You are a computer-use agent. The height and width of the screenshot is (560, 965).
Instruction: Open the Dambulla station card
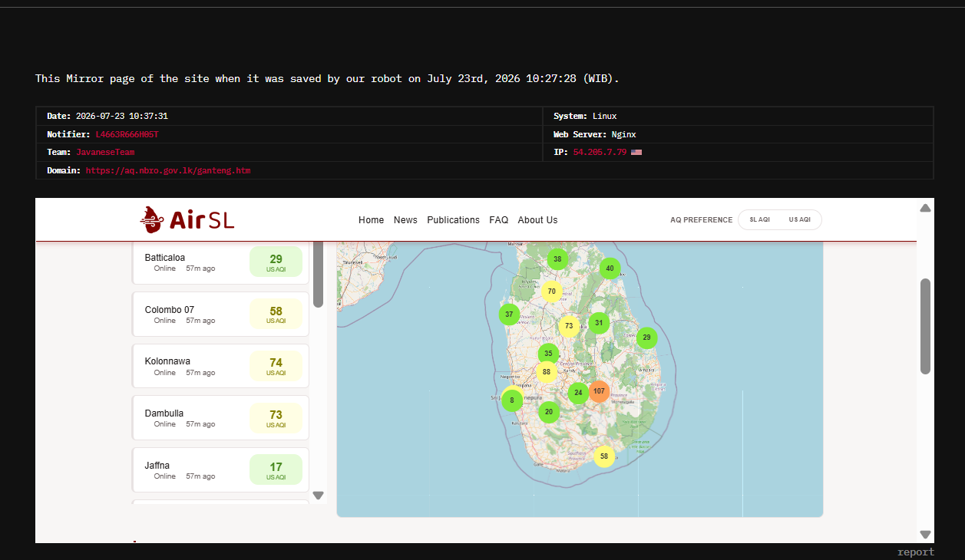221,417
